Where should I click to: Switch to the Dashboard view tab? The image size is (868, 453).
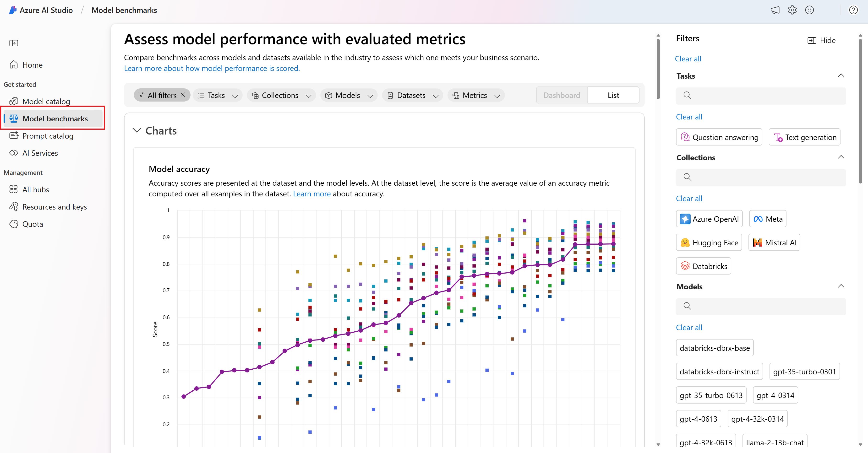(x=562, y=95)
